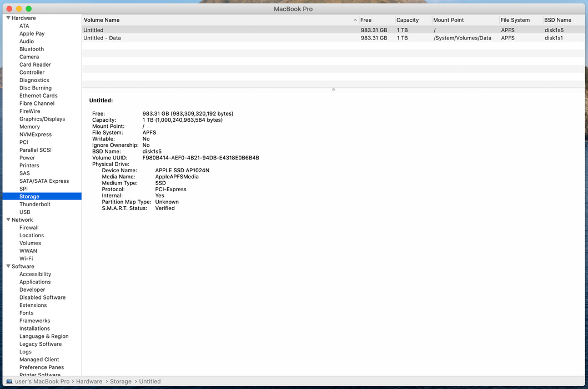
Task: Select Developer in the sidebar
Action: (32, 290)
